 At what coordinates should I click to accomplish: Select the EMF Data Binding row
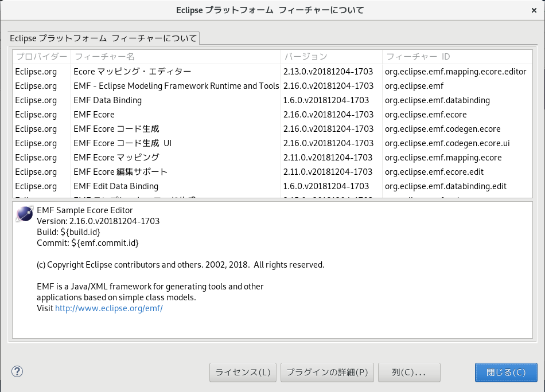click(272, 100)
